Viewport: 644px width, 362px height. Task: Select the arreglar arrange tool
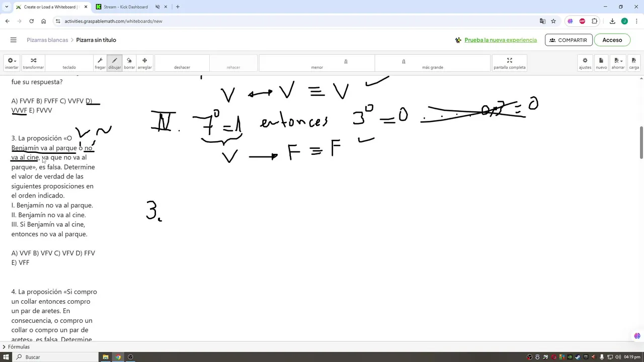pos(144,63)
